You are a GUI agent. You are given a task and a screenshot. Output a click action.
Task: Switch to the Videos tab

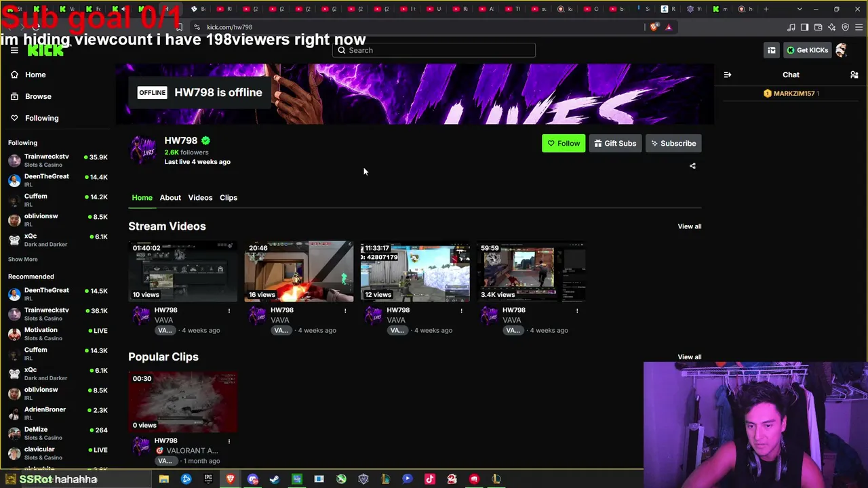click(200, 197)
